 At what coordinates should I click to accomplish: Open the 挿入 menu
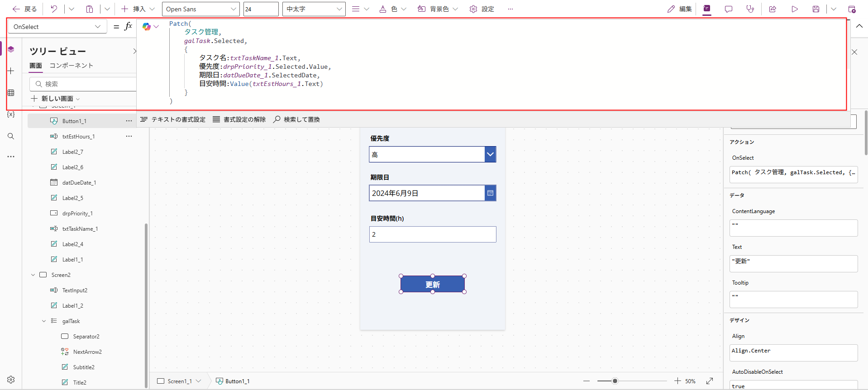click(x=138, y=9)
